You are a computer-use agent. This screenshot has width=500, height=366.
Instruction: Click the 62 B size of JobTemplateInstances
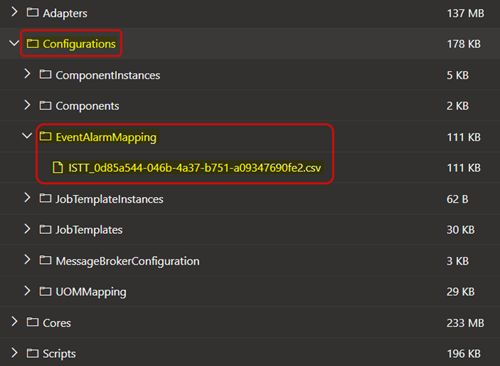pos(457,199)
